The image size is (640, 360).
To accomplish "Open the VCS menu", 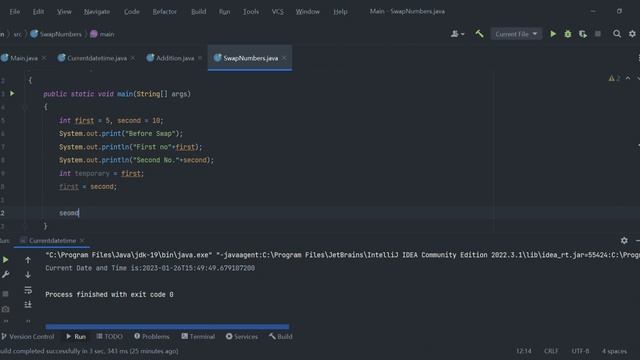I will (x=278, y=11).
